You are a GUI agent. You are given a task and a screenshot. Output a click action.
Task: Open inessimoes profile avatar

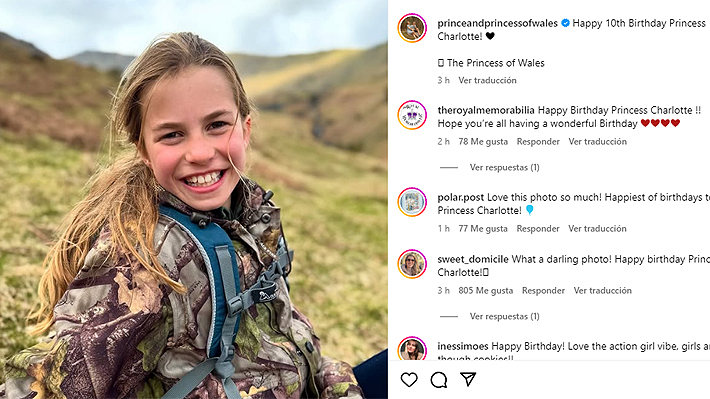point(412,348)
